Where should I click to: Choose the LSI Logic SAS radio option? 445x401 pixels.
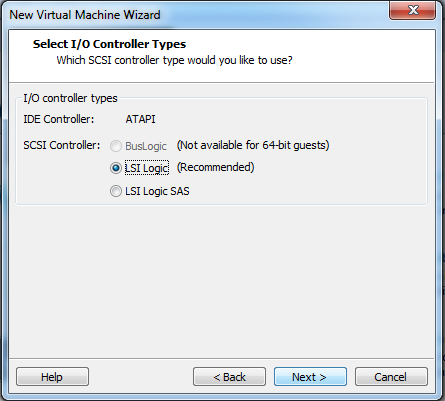click(116, 191)
